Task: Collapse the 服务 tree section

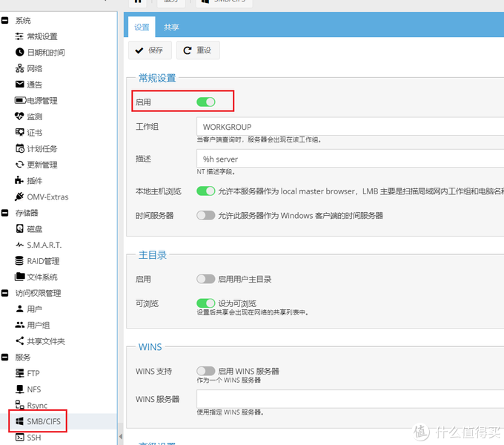Action: [x=5, y=357]
